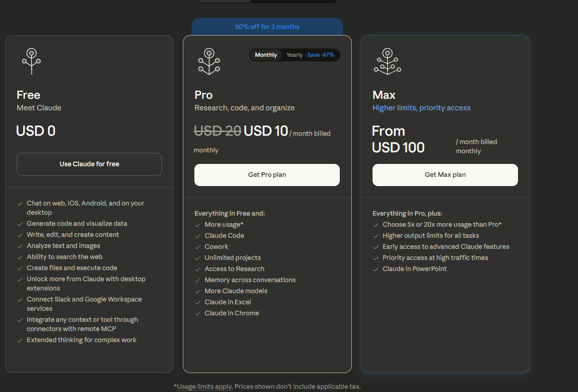The width and height of the screenshot is (578, 392).
Task: Click Analyze text and images feature
Action: pyautogui.click(x=63, y=246)
